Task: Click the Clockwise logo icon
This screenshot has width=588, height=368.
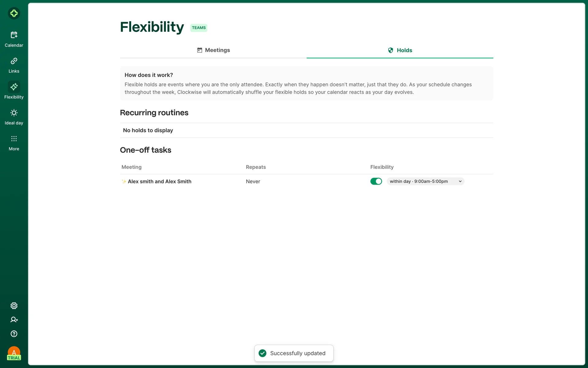Action: [14, 13]
